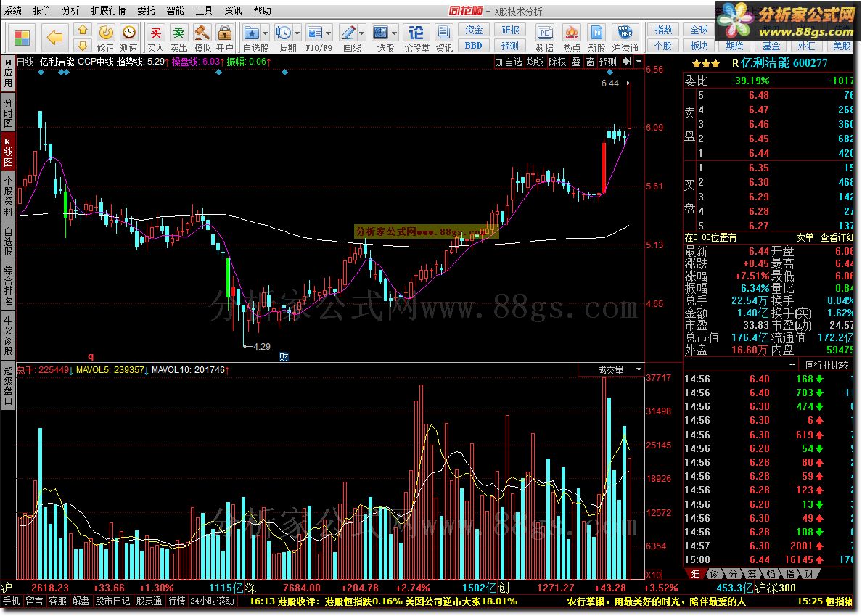Click 加自选 to add to watchlist

(509, 62)
